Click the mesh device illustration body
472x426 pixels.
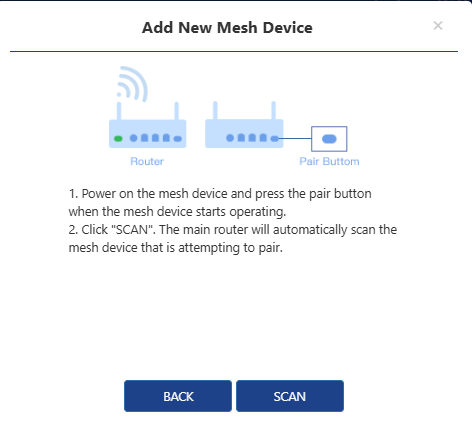[244, 133]
